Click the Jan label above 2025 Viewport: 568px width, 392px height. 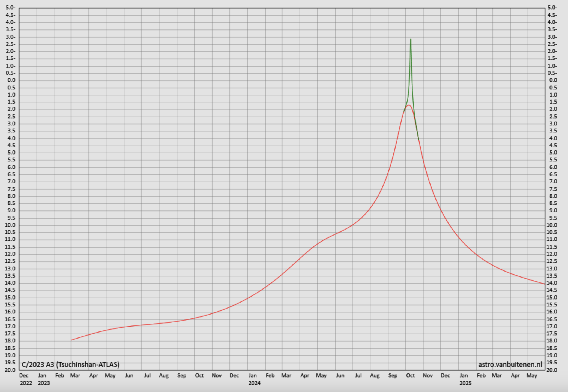[x=464, y=375]
